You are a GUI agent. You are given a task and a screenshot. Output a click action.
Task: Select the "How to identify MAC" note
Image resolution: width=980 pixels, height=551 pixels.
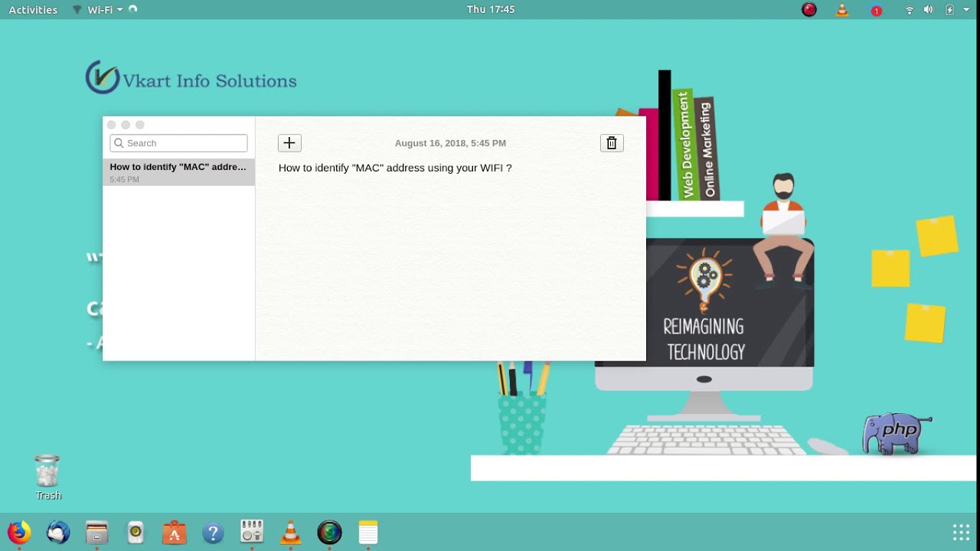coord(178,172)
